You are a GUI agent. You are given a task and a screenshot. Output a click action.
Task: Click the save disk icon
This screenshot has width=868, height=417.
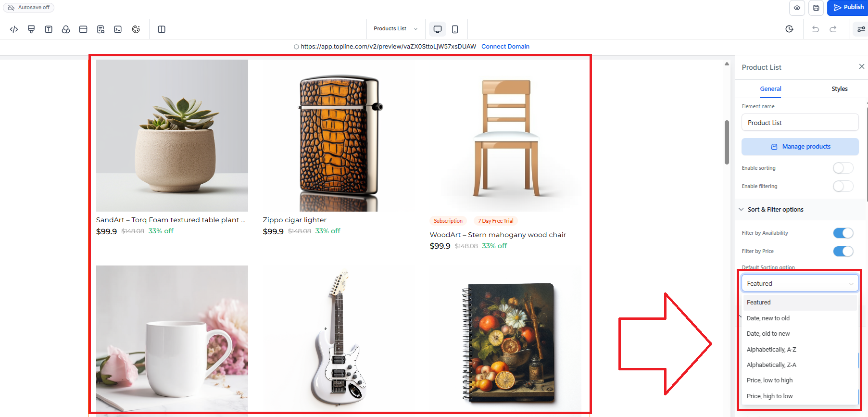coord(816,8)
